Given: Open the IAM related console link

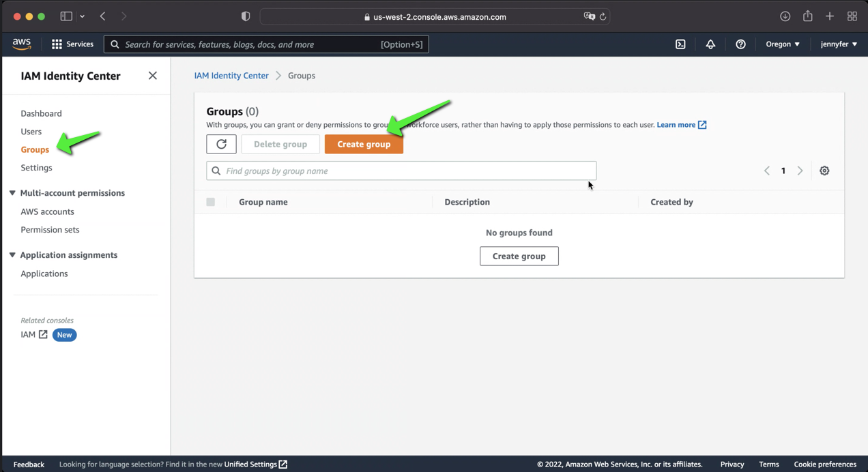Looking at the screenshot, I should (x=28, y=334).
